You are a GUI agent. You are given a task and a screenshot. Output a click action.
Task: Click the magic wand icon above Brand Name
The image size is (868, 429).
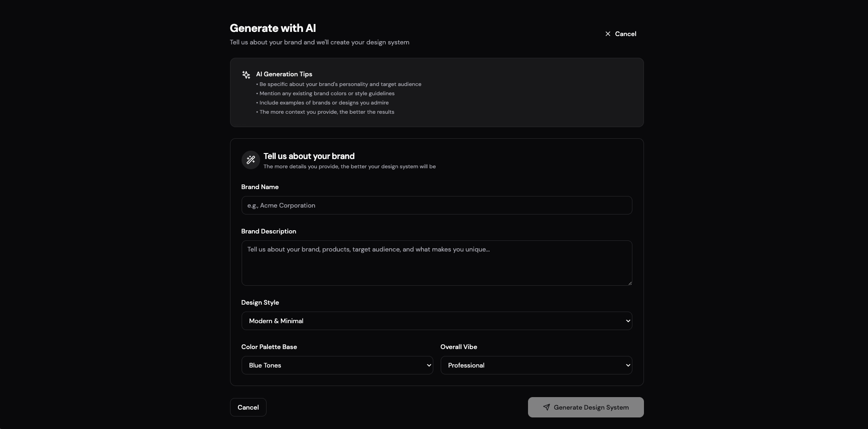click(x=251, y=160)
